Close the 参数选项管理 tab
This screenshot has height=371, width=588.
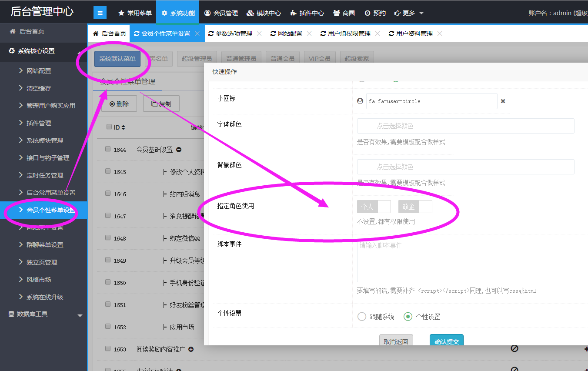coord(259,33)
